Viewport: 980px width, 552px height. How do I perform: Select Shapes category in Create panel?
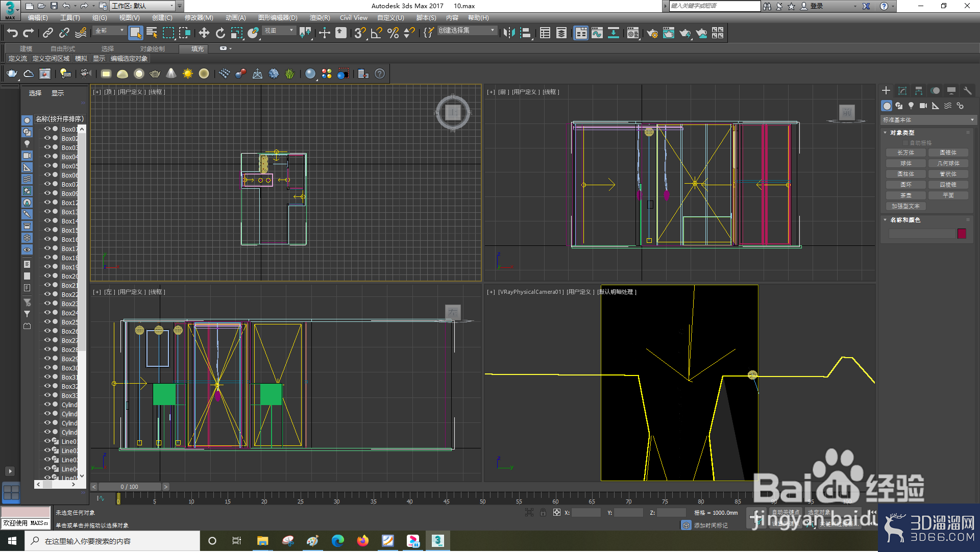[x=899, y=106]
